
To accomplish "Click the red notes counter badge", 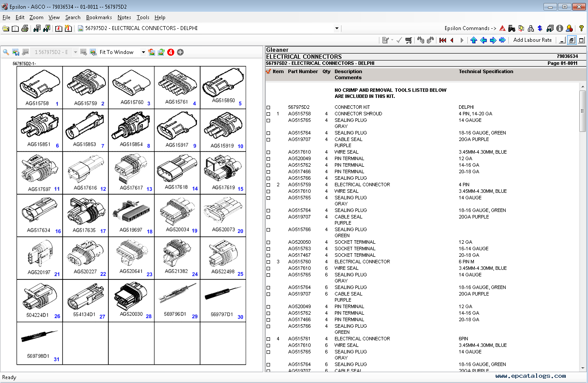I will tap(170, 52).
